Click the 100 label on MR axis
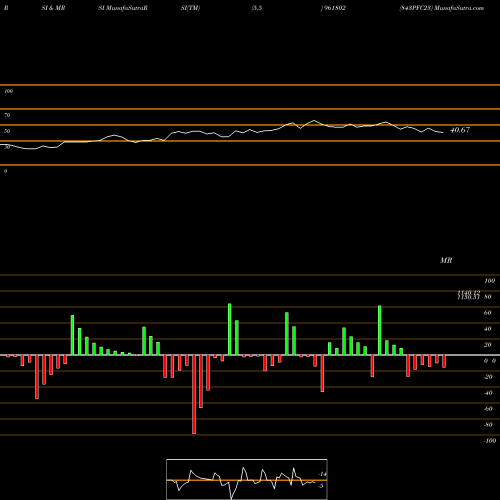500x500 pixels. pyautogui.click(x=490, y=281)
